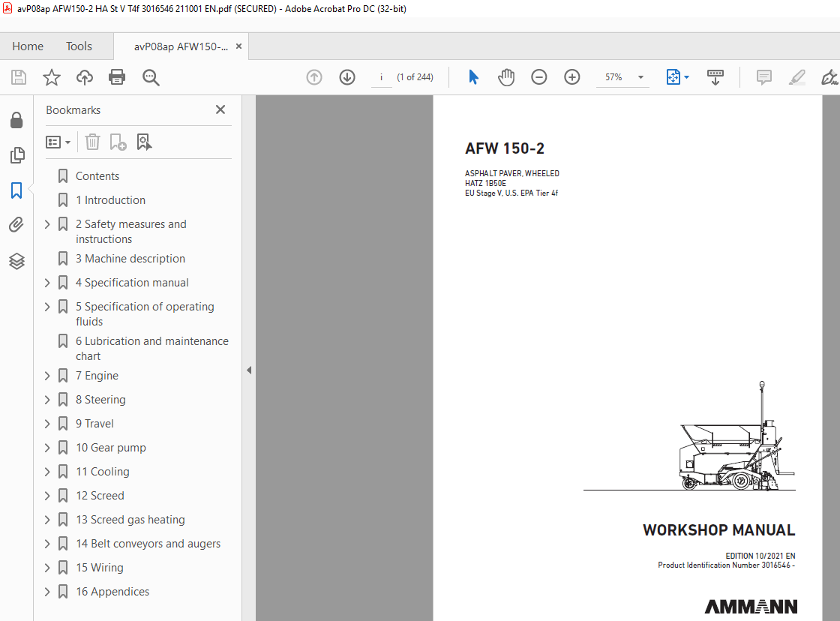The height and width of the screenshot is (621, 840).
Task: Add new bookmark icon
Action: (118, 142)
